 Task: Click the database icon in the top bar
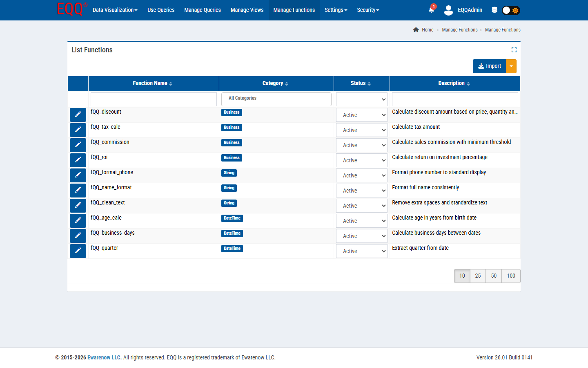click(494, 10)
